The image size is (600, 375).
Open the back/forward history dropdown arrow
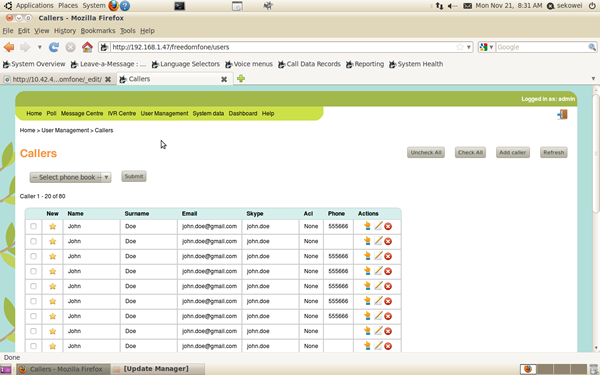click(39, 47)
